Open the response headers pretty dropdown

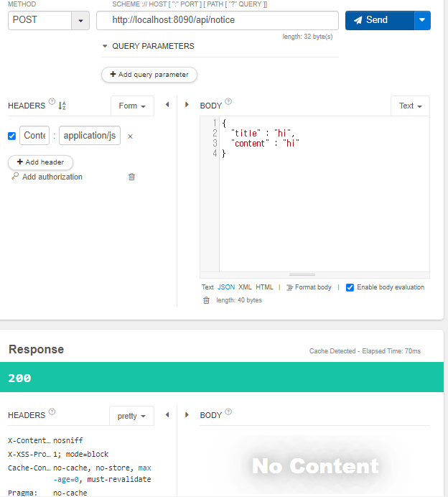pyautogui.click(x=131, y=416)
